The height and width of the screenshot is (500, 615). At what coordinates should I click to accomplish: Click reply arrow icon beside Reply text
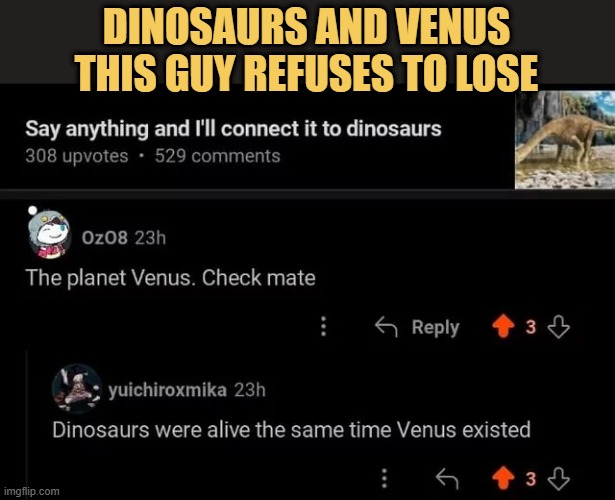pyautogui.click(x=386, y=327)
